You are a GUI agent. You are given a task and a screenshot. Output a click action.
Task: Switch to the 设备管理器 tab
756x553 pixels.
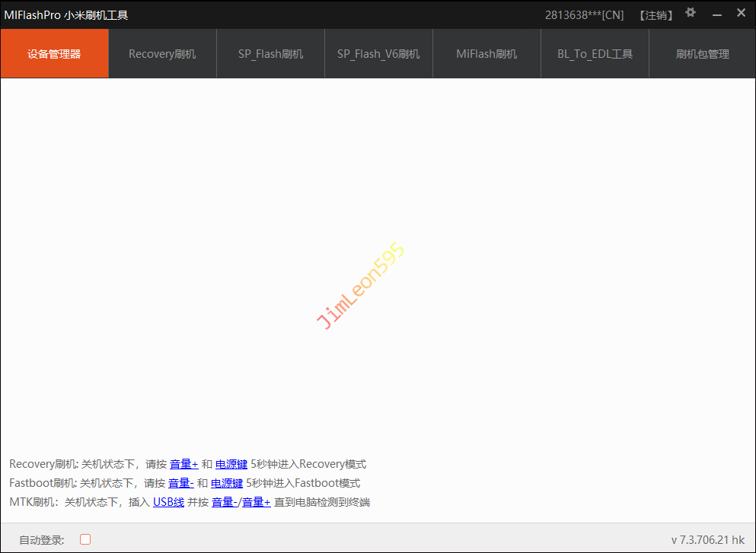coord(54,54)
